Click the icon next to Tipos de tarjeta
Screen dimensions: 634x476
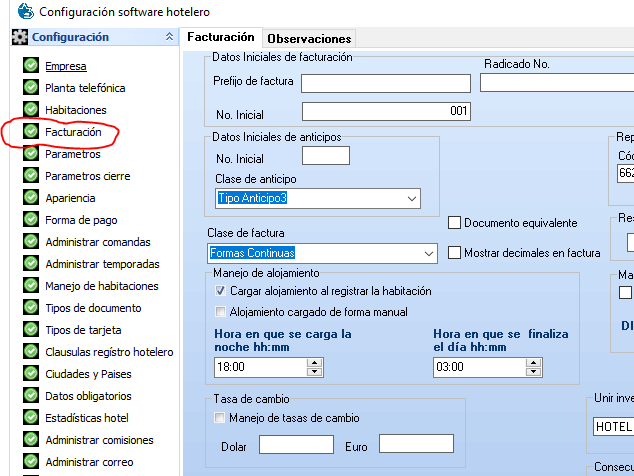(x=31, y=330)
